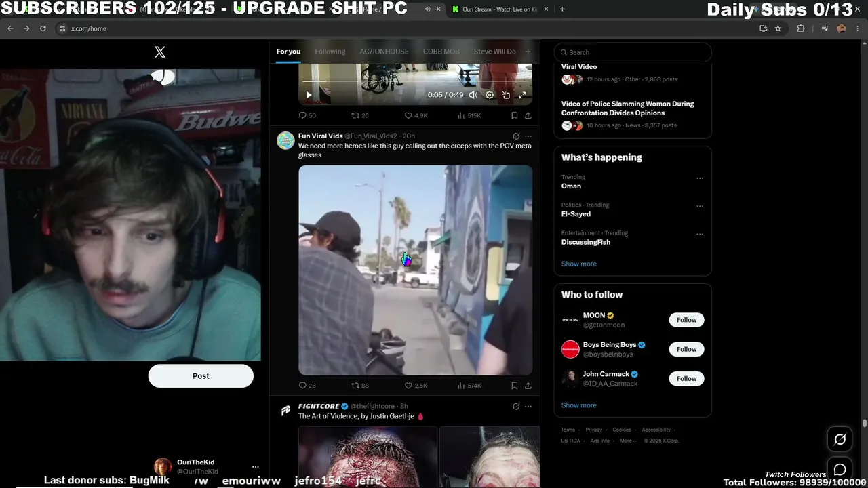Open Fun Viral Vids profile avatar

285,140
